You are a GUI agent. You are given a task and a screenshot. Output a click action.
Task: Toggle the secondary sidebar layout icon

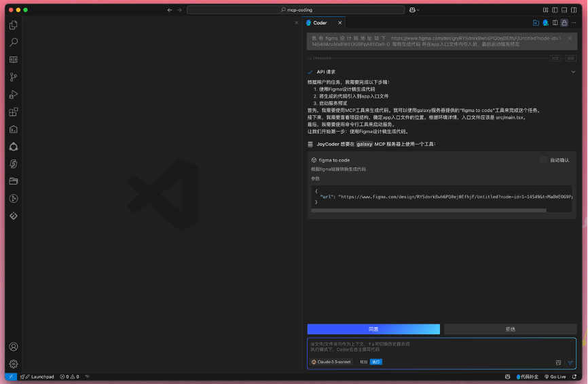click(x=574, y=10)
